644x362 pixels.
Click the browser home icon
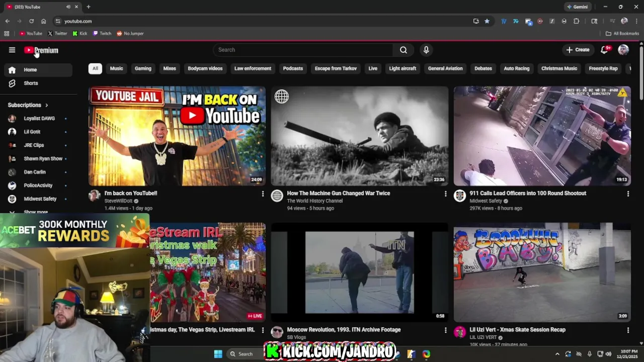43,21
